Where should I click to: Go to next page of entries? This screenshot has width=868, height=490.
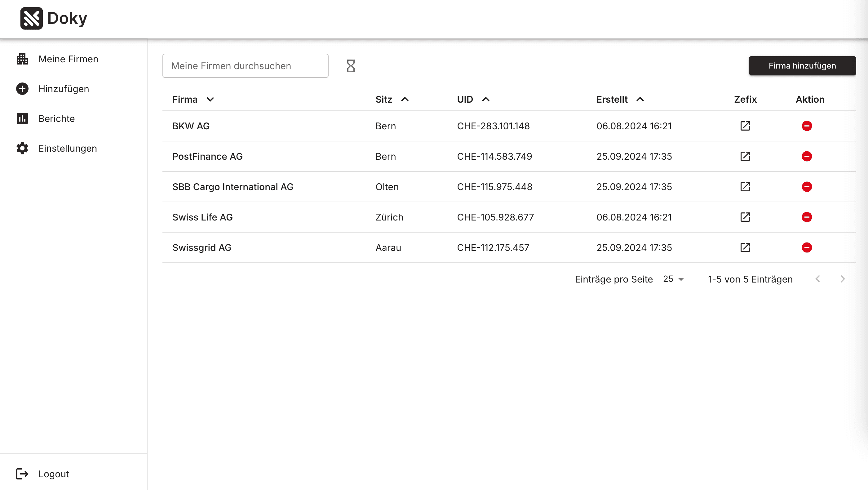tap(842, 279)
